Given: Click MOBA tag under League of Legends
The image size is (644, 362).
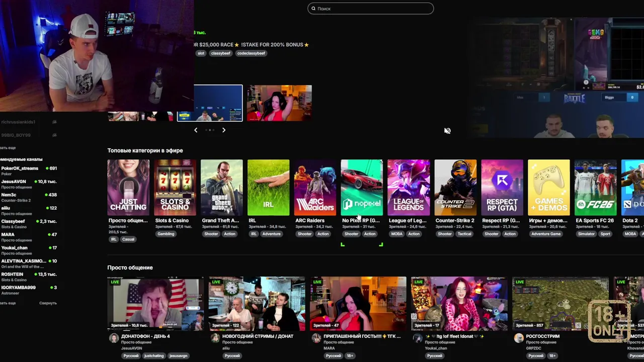Looking at the screenshot, I should coord(397,234).
